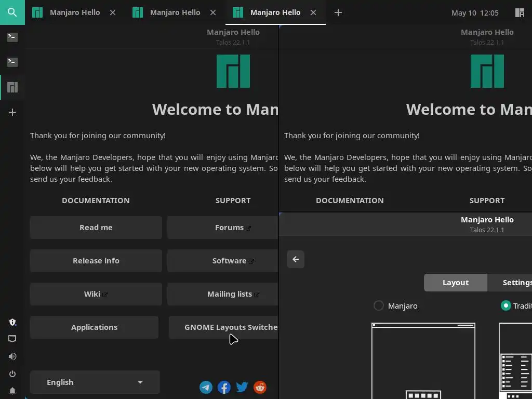Open the security shield tray icon
Viewport: 532px width, 399px height.
pos(12,322)
